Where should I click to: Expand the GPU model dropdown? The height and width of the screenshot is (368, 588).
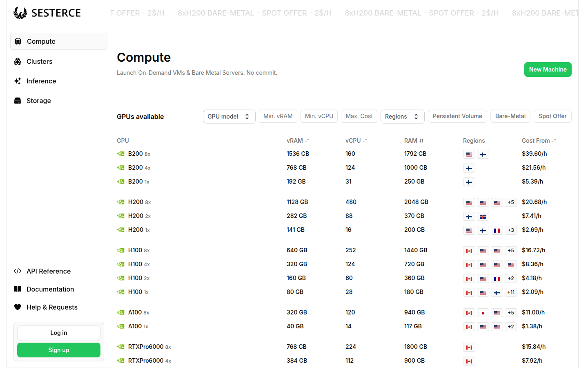[x=229, y=117]
